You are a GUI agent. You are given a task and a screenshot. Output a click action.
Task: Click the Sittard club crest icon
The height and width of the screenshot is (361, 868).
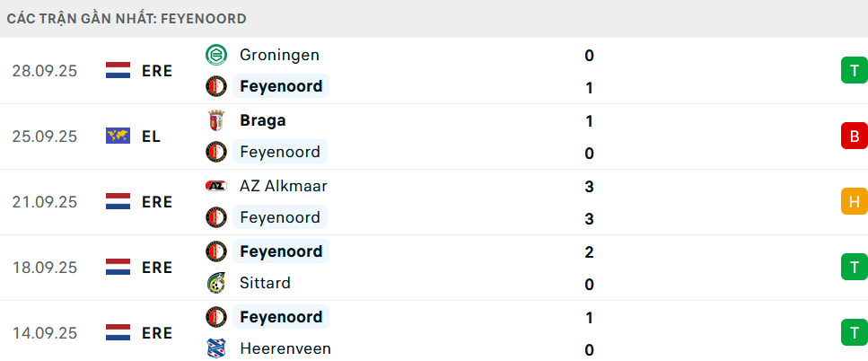(215, 283)
